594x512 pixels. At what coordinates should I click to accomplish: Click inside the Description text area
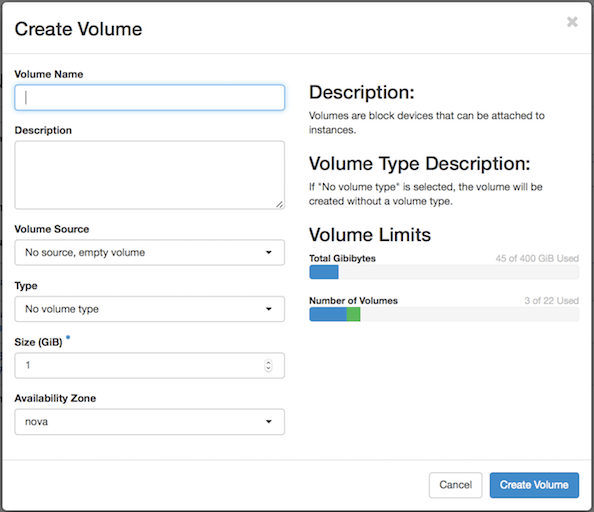pos(150,175)
